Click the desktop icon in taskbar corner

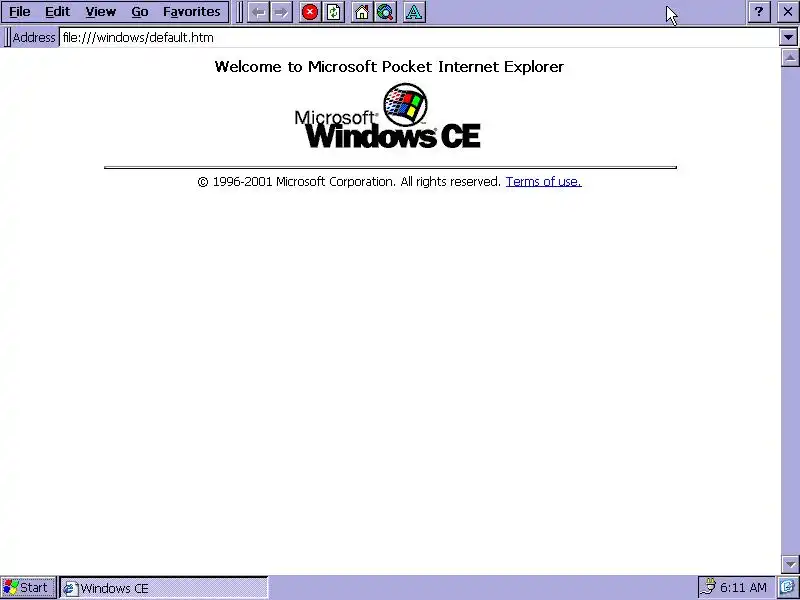click(788, 588)
